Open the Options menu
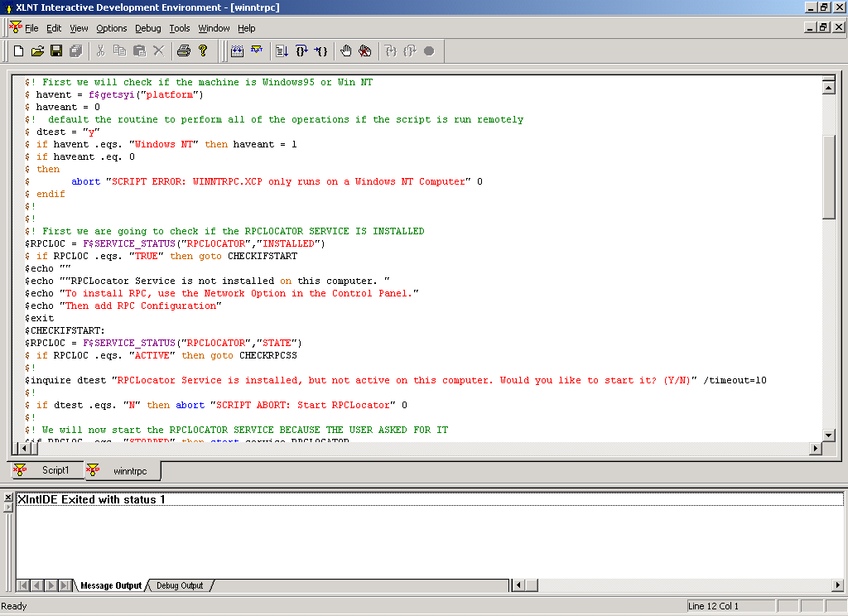 (x=112, y=28)
